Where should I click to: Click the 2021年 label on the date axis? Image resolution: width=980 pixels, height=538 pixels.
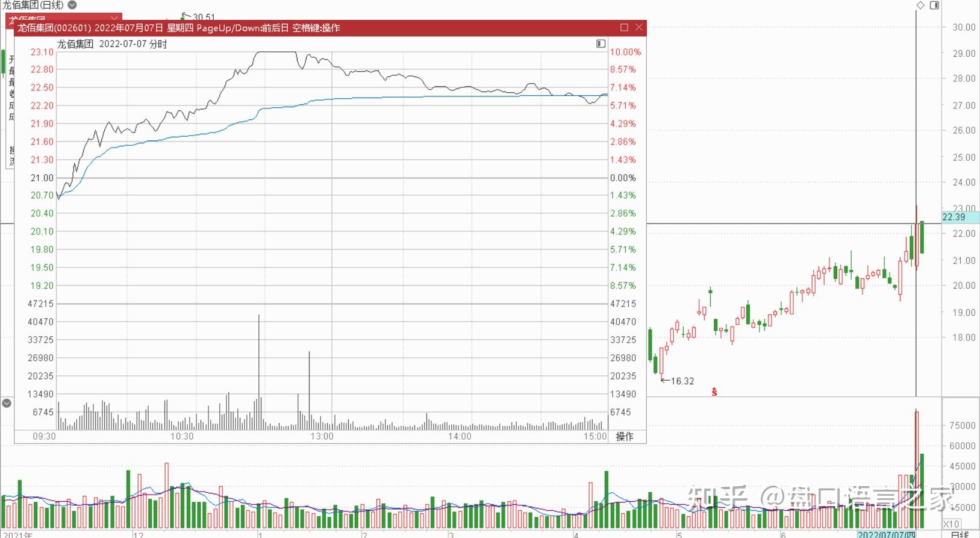click(18, 535)
